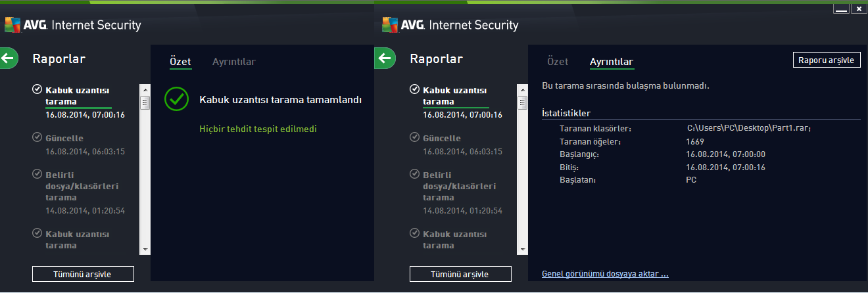The image size is (868, 293).
Task: Click the green back arrow in right window
Action: click(x=385, y=58)
